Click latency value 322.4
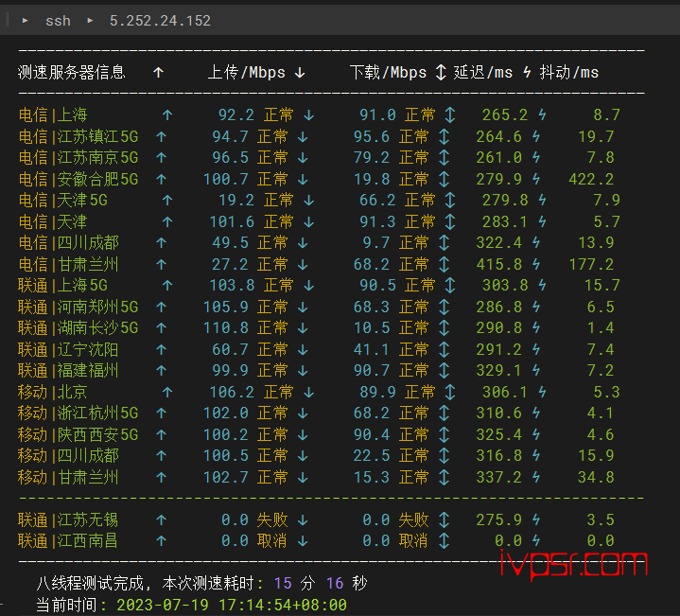This screenshot has height=616, width=680. 498,242
